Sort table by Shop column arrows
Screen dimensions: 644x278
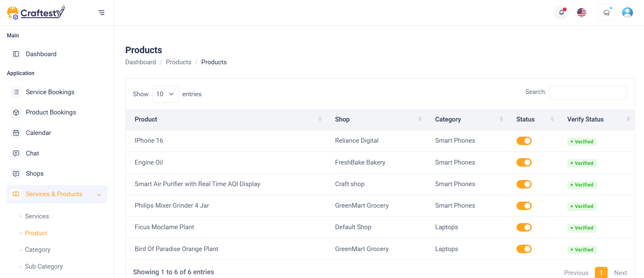(420, 119)
